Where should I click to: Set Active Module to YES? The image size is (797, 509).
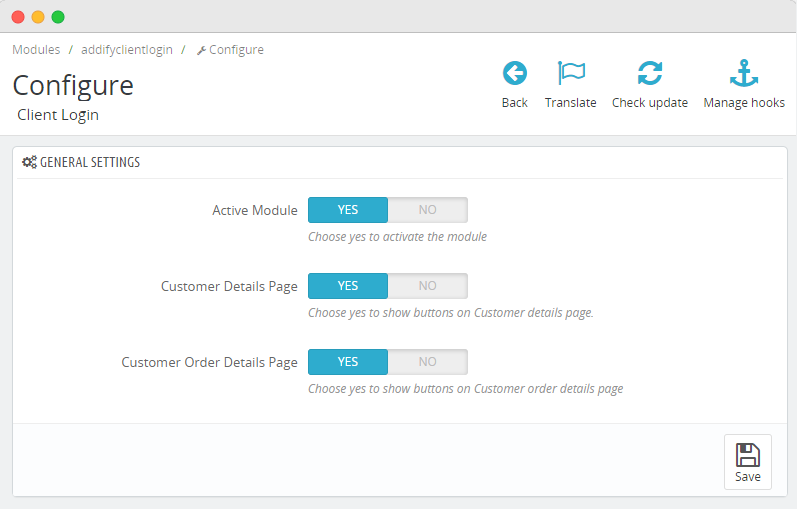click(347, 210)
